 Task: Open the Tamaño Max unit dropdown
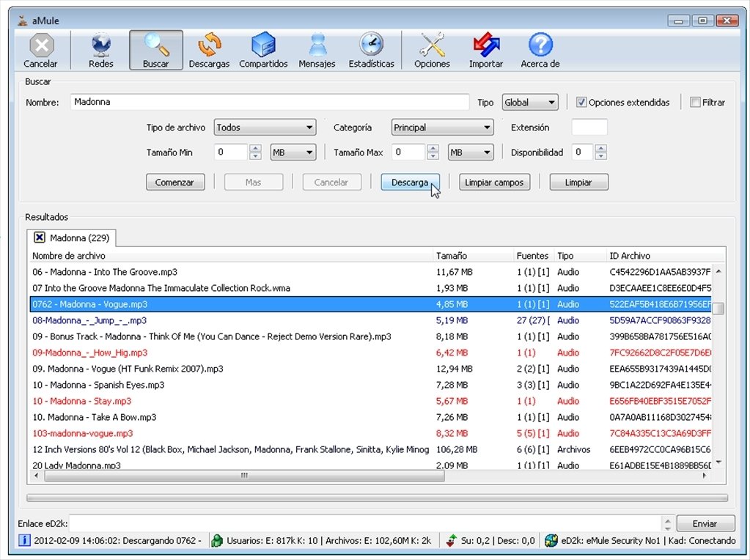pos(471,152)
